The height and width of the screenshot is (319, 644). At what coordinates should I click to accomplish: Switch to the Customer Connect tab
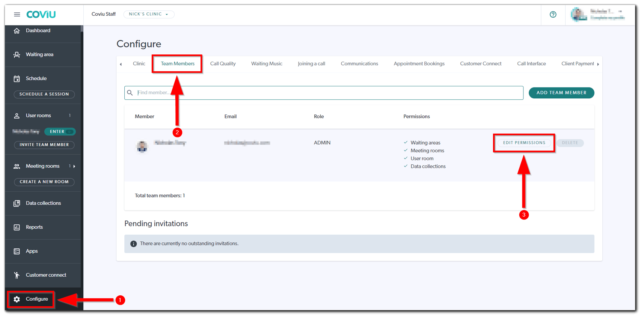click(x=481, y=64)
